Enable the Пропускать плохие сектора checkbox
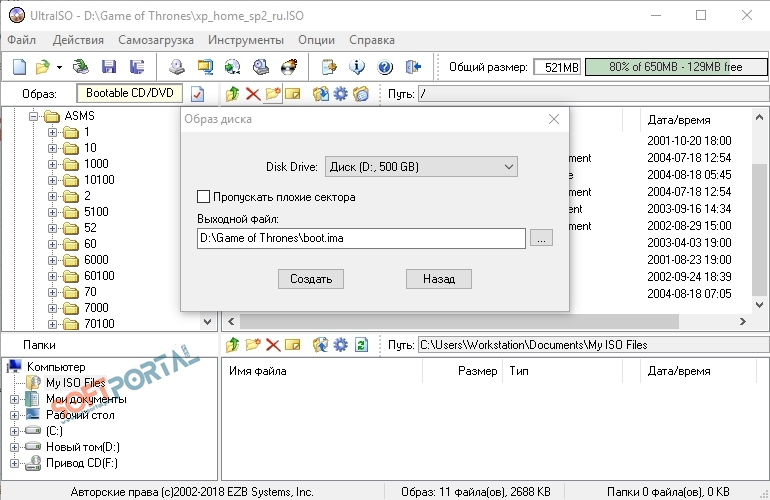The width and height of the screenshot is (770, 500). (203, 197)
